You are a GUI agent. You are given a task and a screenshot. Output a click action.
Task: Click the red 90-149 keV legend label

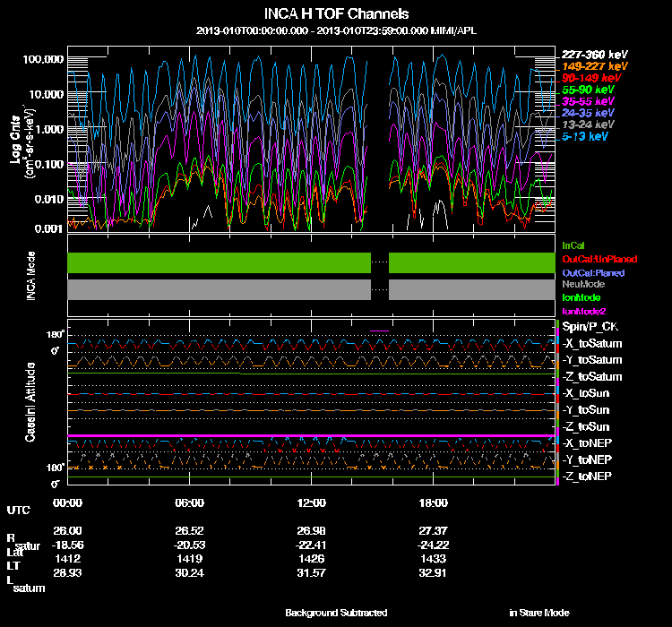tap(593, 78)
